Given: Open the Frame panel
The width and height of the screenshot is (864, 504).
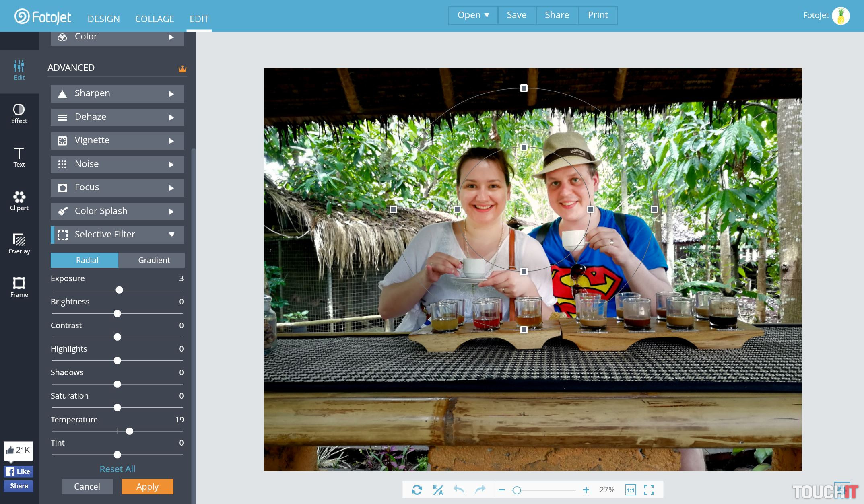Looking at the screenshot, I should click(x=19, y=287).
